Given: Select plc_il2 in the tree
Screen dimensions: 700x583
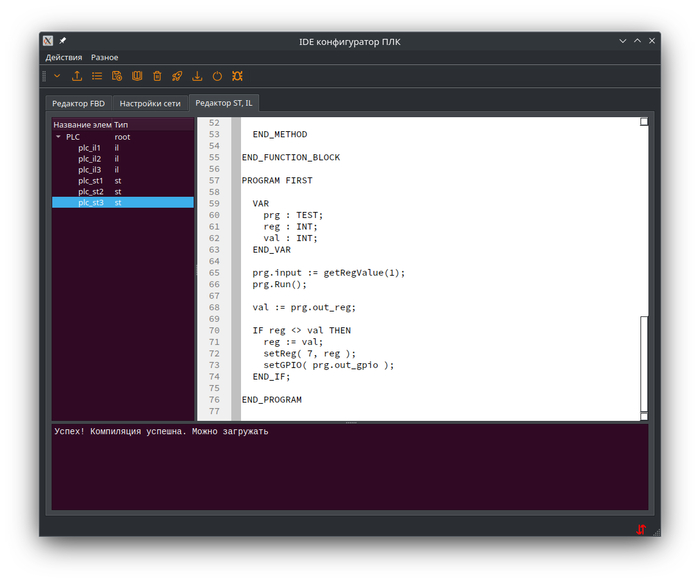Looking at the screenshot, I should tap(123, 159).
